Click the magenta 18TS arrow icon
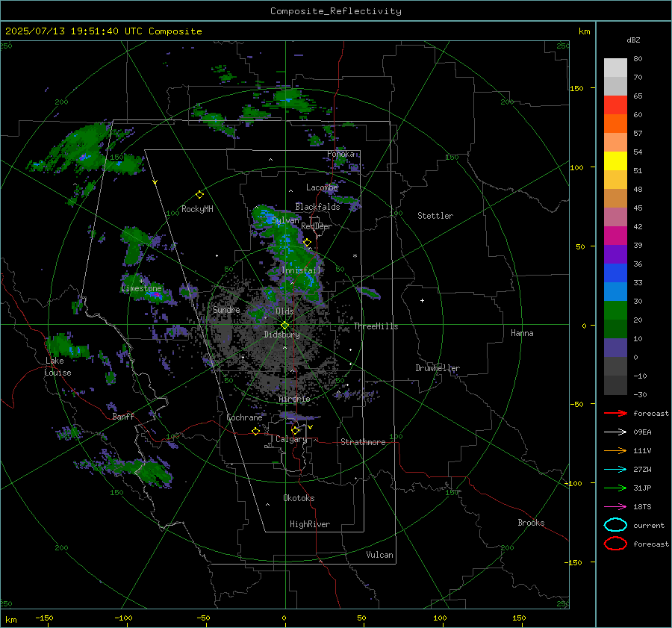The width and height of the screenshot is (672, 628). click(615, 507)
